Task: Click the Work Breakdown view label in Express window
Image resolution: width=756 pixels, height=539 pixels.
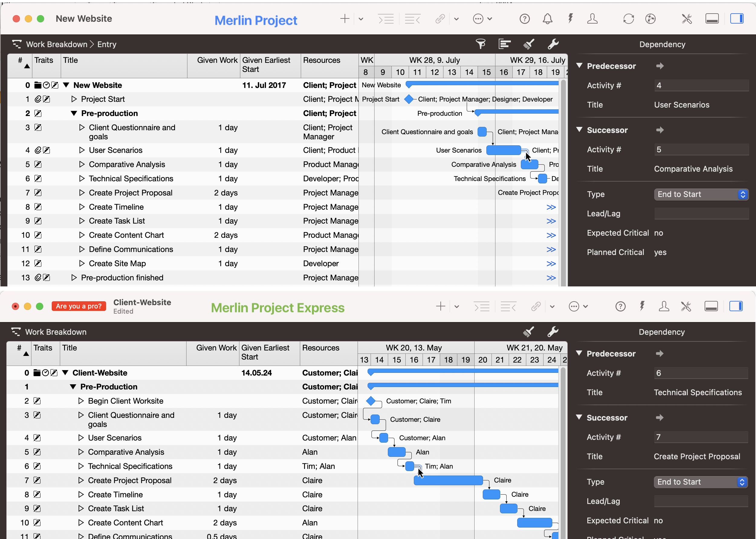Action: pos(56,332)
